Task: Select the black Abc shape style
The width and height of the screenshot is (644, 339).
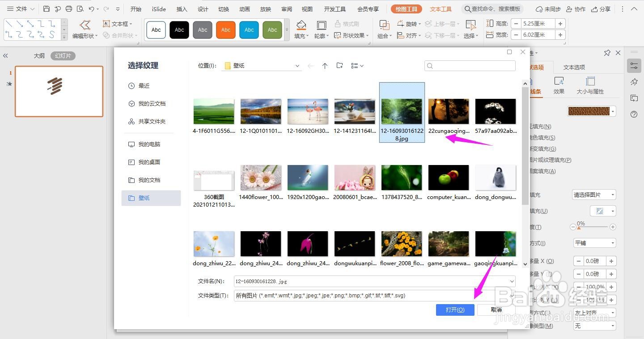Action: [x=179, y=30]
